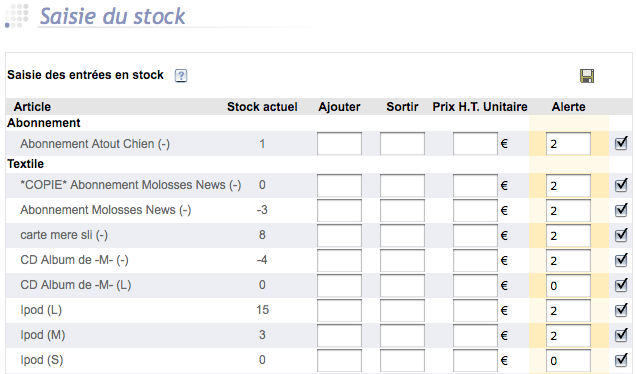The image size is (637, 374).
Task: Edit Alerte value for CD Album de -M- (L)
Action: [x=568, y=285]
